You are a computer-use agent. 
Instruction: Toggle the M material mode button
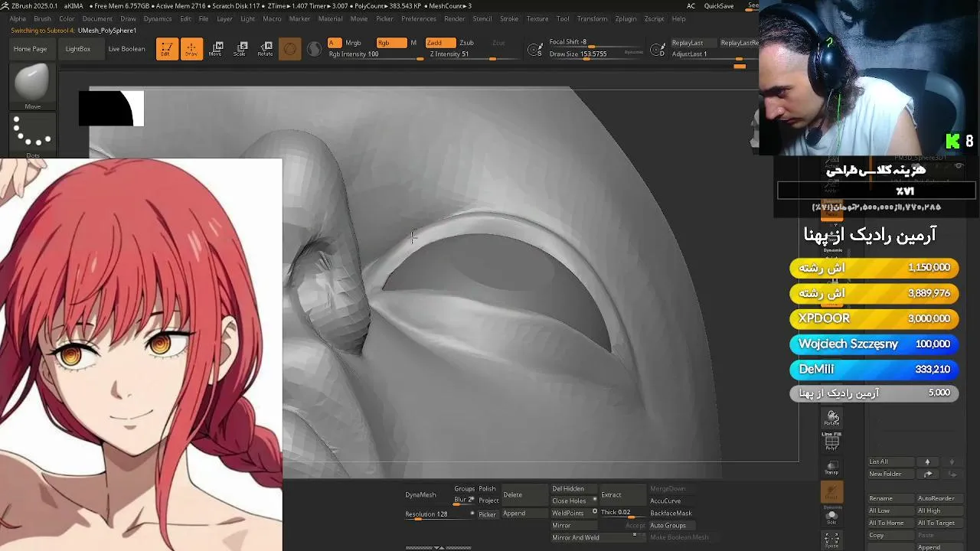click(x=413, y=43)
